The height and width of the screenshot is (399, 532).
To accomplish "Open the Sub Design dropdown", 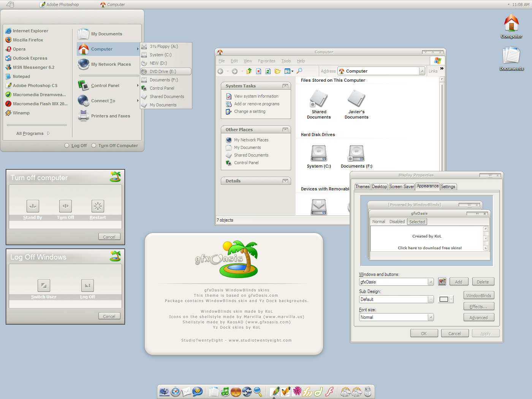I will point(431,299).
